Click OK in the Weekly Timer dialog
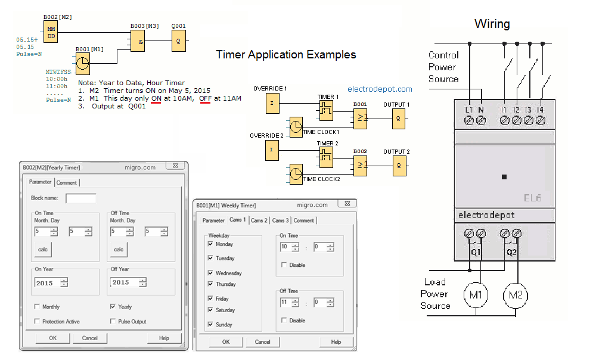Screen dimensions: 596x364 coord(226,342)
